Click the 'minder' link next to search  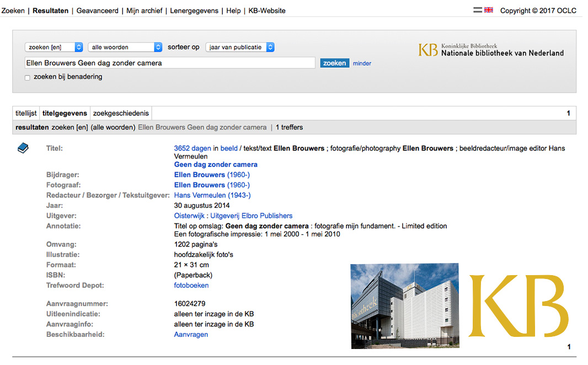click(x=362, y=63)
